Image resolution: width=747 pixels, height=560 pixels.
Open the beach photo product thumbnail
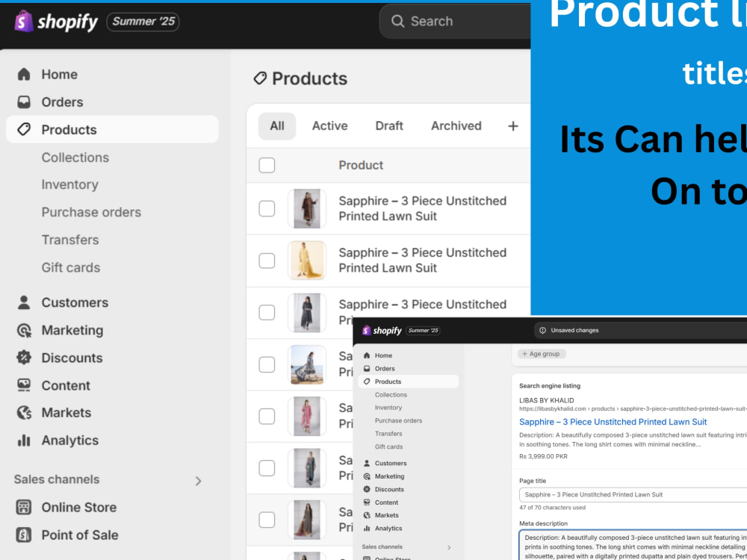tap(307, 365)
